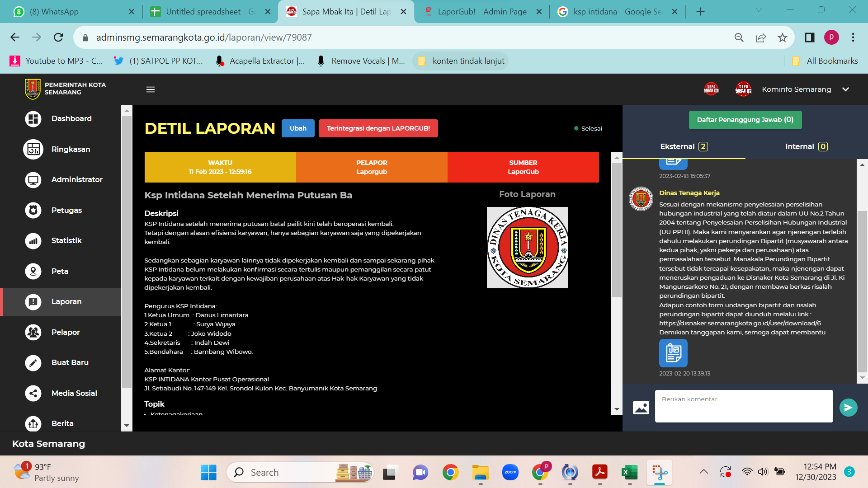
Task: Show hidden system tray icons
Action: coord(704,472)
